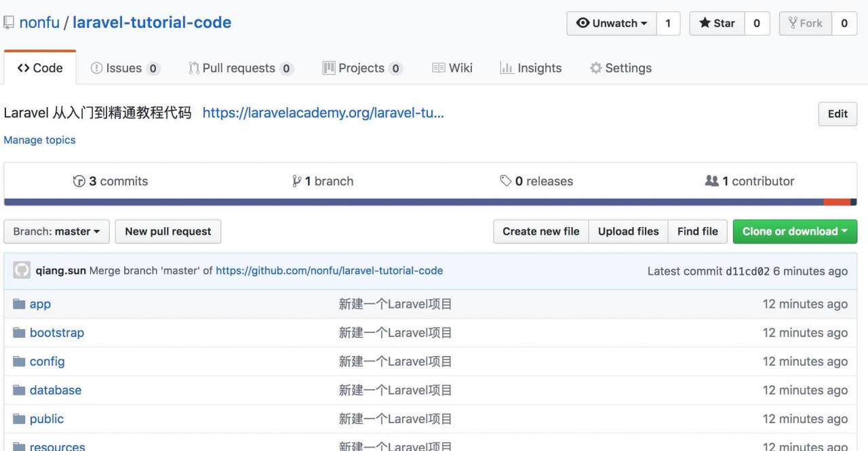Open the Projects tab

tap(363, 68)
